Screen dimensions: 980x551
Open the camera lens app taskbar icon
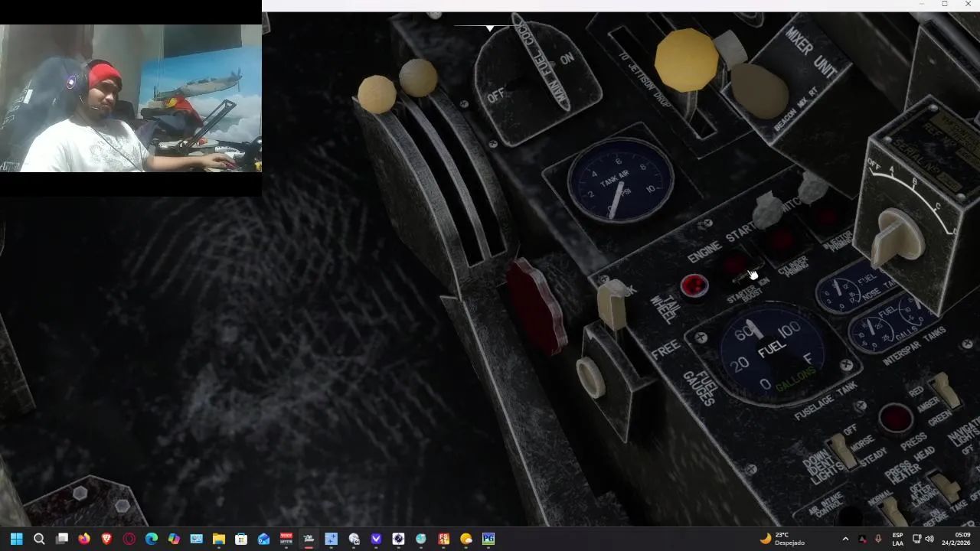398,539
